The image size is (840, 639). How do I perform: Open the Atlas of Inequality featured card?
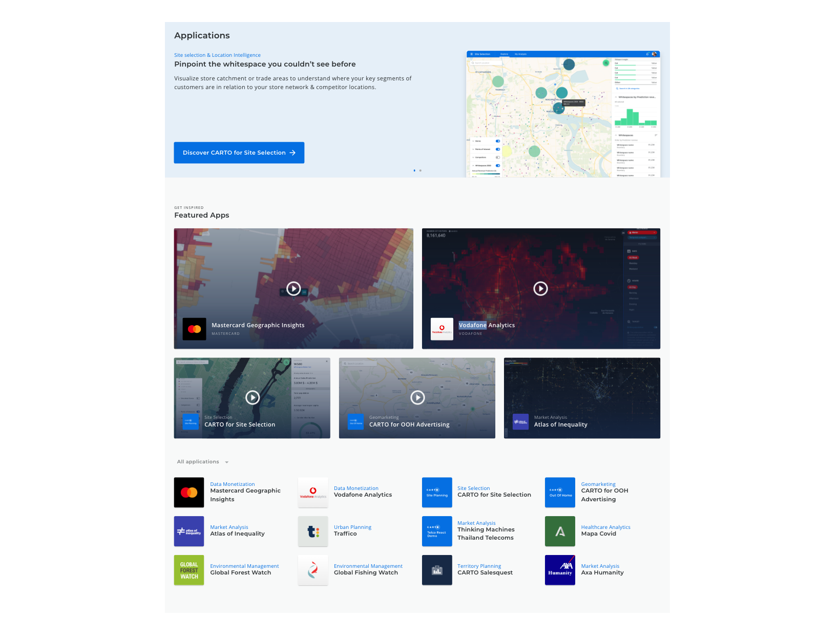[x=582, y=398]
